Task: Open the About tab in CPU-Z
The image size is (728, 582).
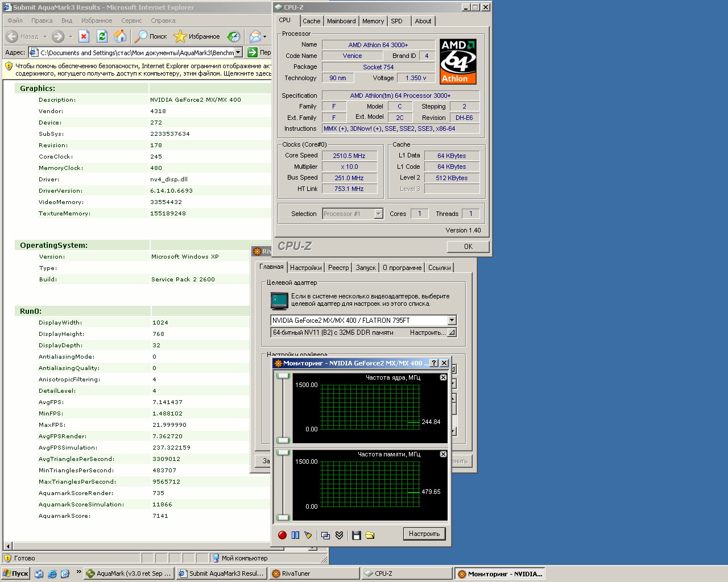Action: pyautogui.click(x=423, y=21)
